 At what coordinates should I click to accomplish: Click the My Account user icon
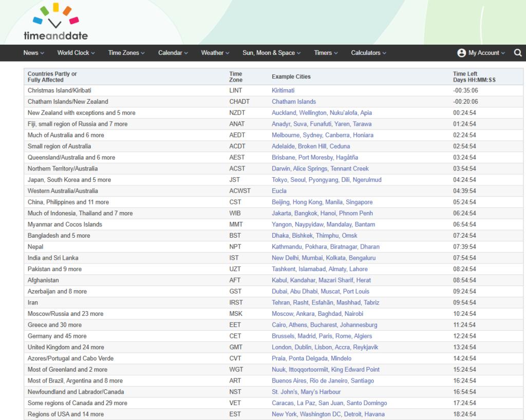[x=461, y=53]
